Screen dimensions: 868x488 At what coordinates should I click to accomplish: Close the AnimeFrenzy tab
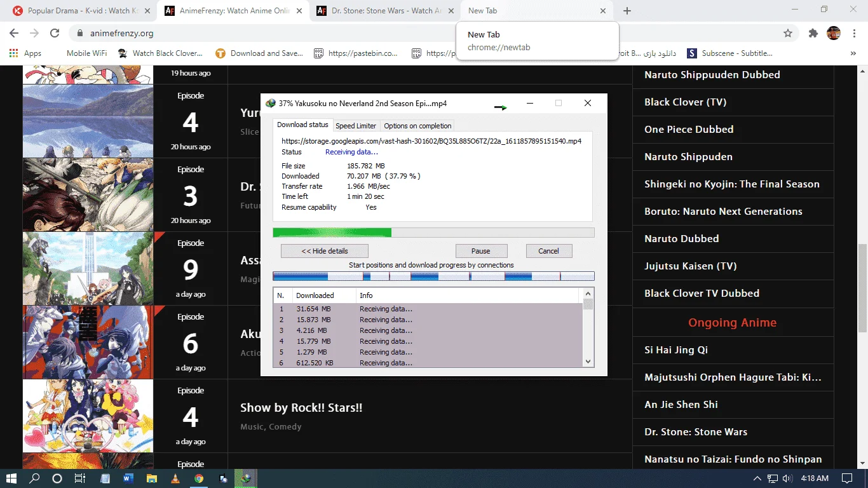point(298,11)
